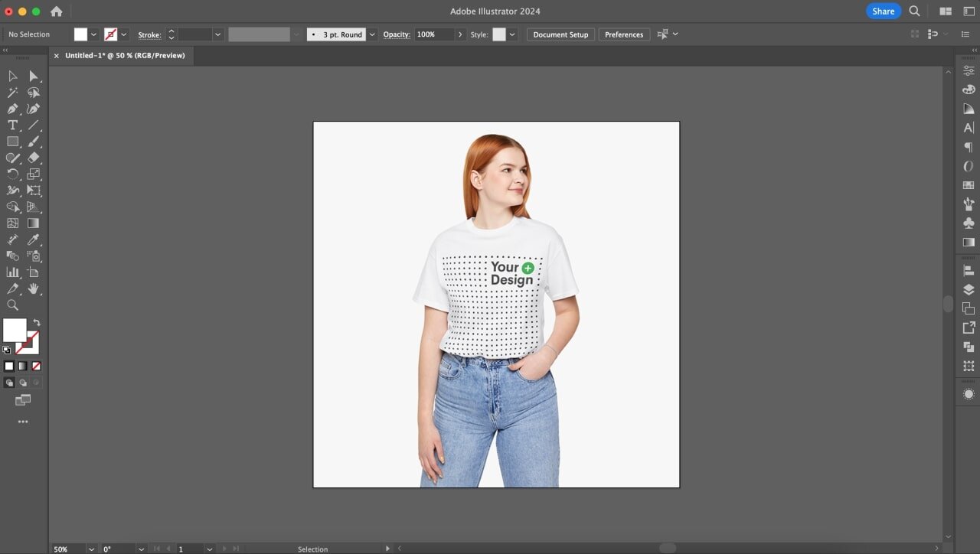980x554 pixels.
Task: Activate the Rotate tool
Action: (x=12, y=174)
